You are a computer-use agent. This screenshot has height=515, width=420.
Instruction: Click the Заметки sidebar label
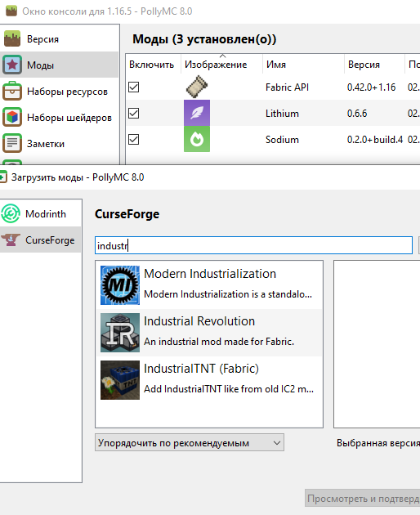click(x=46, y=144)
